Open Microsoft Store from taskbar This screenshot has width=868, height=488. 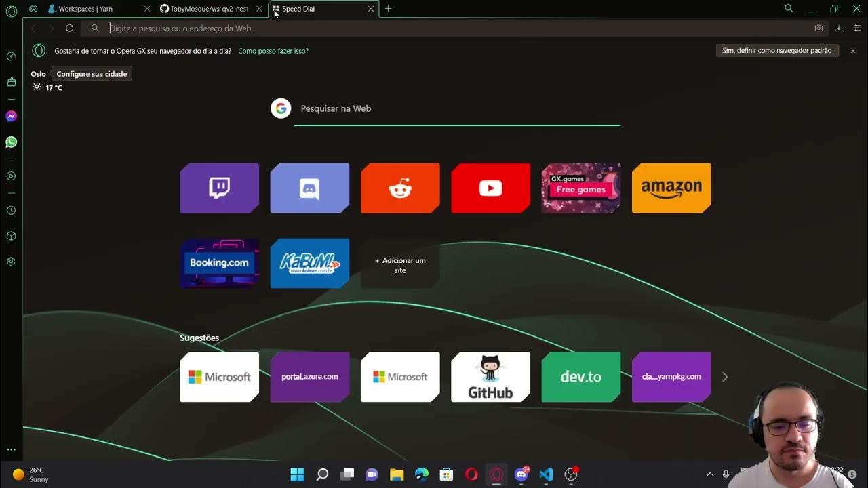446,474
